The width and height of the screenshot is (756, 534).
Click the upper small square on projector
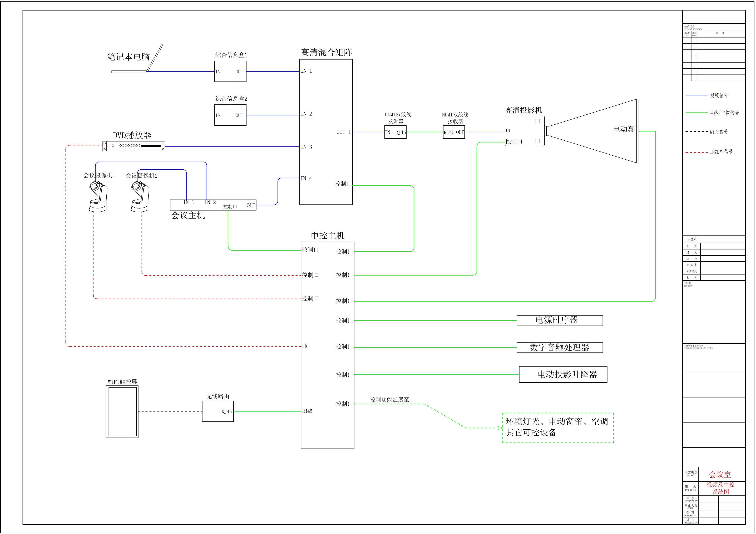537,121
